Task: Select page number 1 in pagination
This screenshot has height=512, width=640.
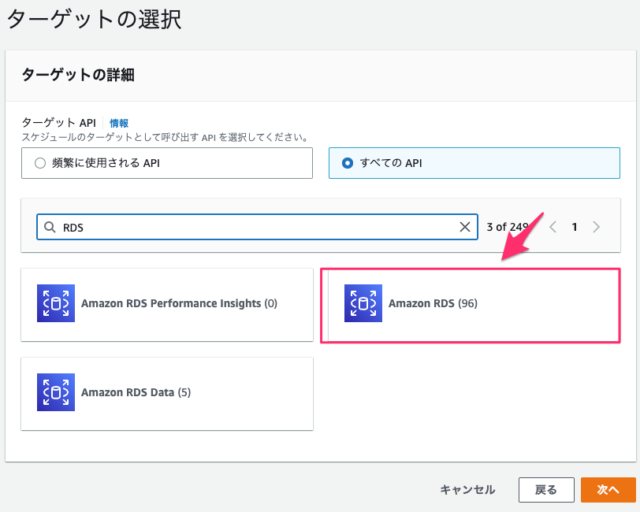Action: 574,227
